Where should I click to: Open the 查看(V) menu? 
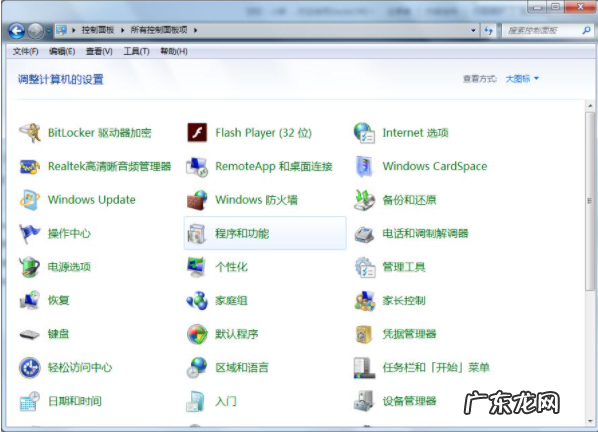point(99,51)
